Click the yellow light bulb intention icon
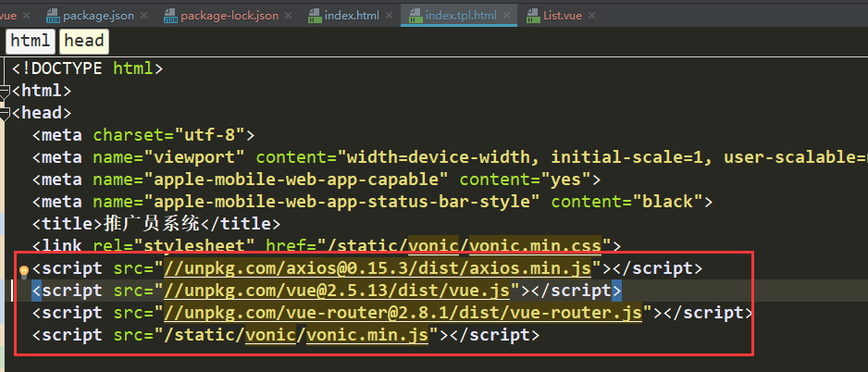Screen dimensions: 868x372 click(x=24, y=271)
